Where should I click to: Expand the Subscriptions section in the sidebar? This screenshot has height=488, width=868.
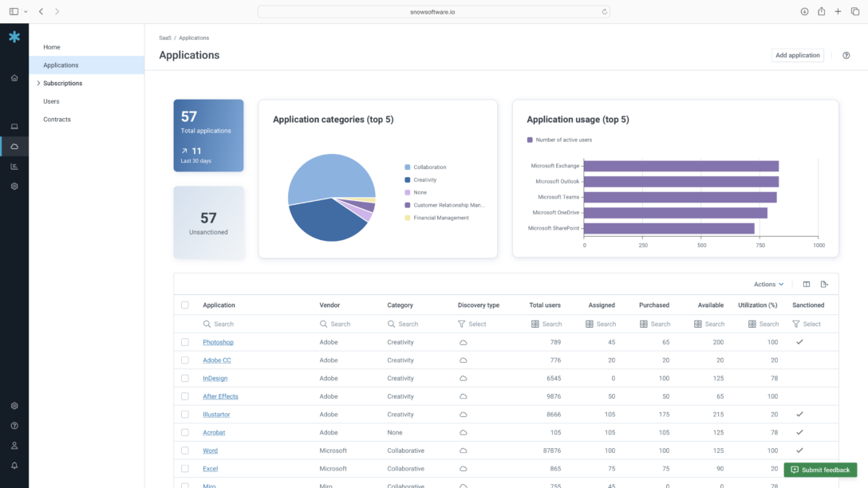point(38,83)
